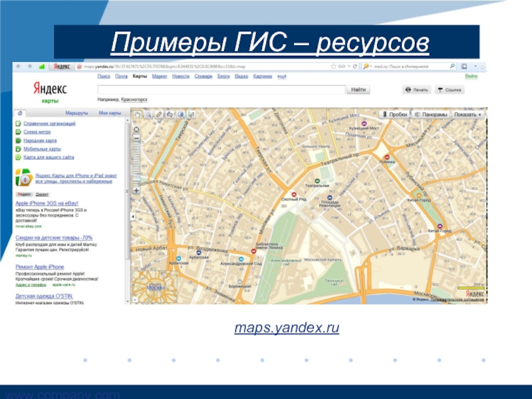Open the Словари service link
The width and height of the screenshot is (532, 399).
pyautogui.click(x=203, y=76)
